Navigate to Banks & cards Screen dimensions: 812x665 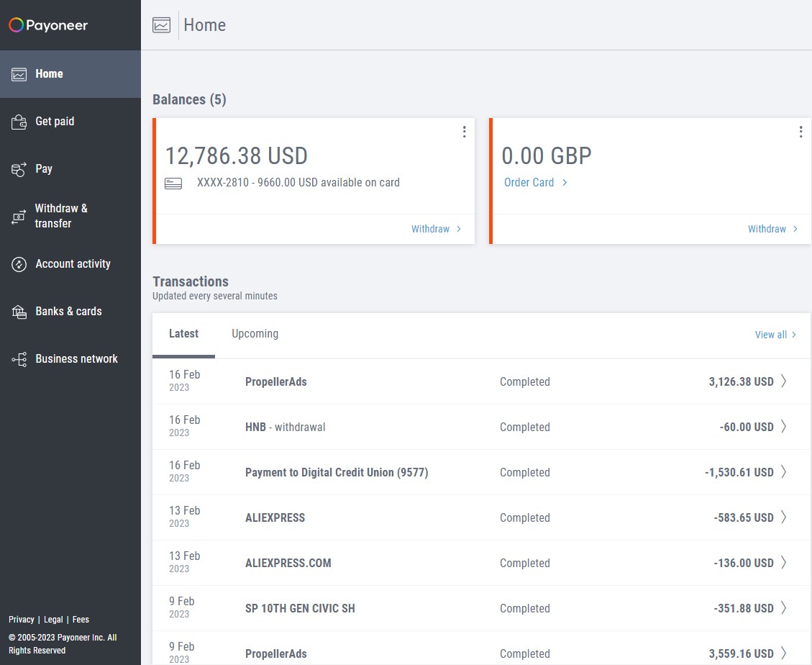[70, 312]
